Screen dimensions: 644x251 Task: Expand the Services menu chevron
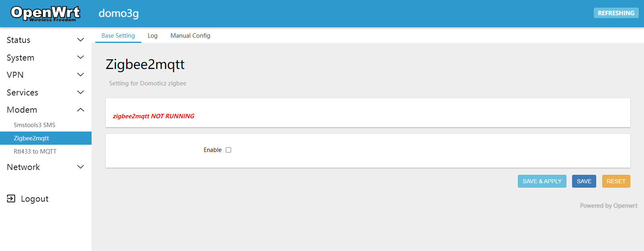click(80, 92)
